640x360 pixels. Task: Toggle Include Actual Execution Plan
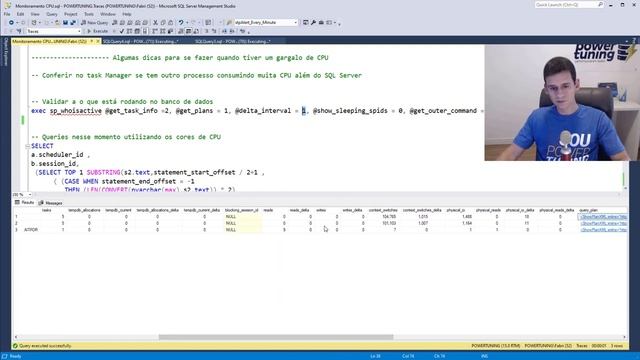click(x=155, y=31)
